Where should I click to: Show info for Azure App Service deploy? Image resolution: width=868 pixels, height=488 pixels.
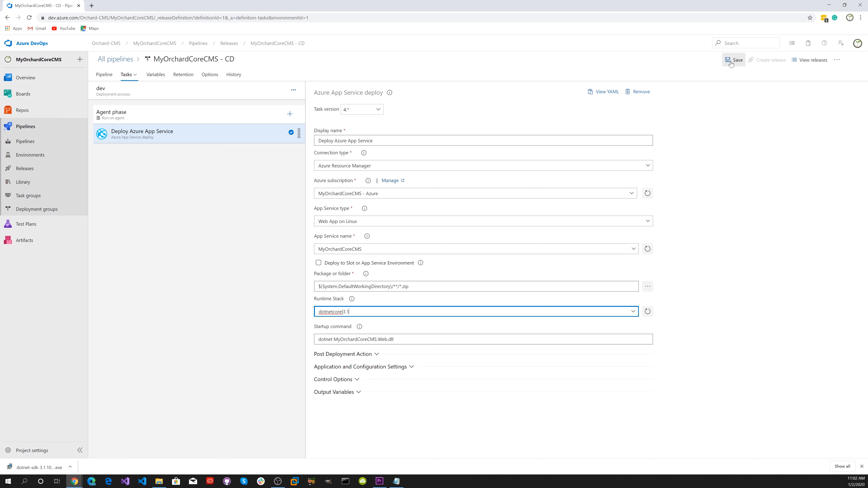[x=389, y=93]
